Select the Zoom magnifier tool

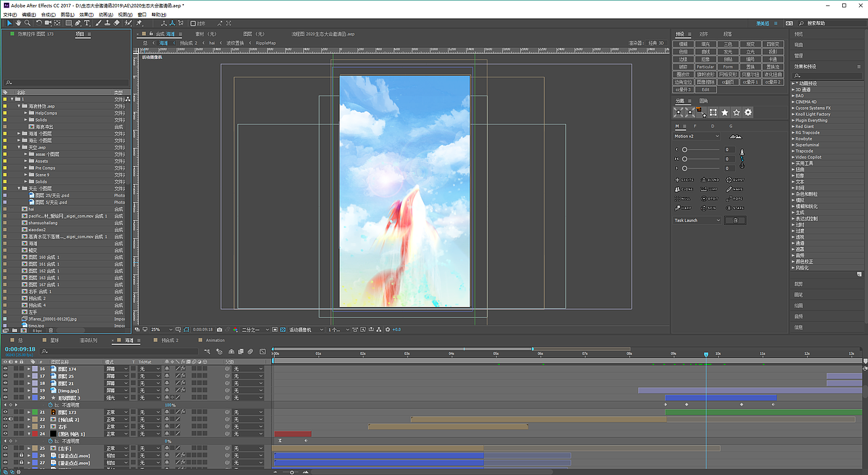27,23
